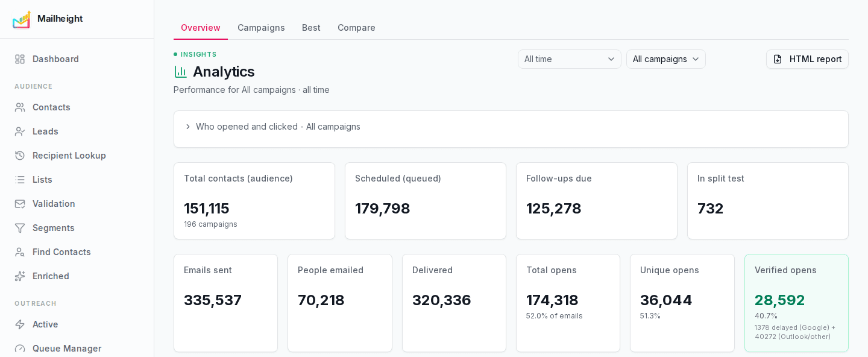
Task: Click the Analytics page heading
Action: point(224,72)
